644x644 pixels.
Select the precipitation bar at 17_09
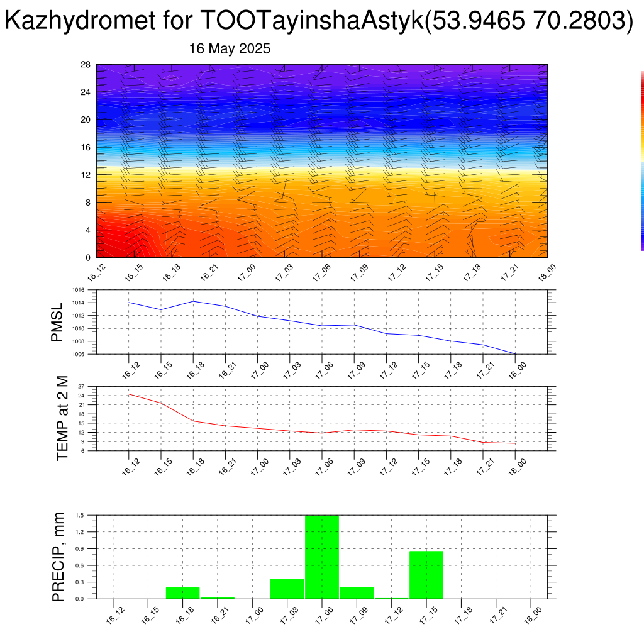pos(357,592)
